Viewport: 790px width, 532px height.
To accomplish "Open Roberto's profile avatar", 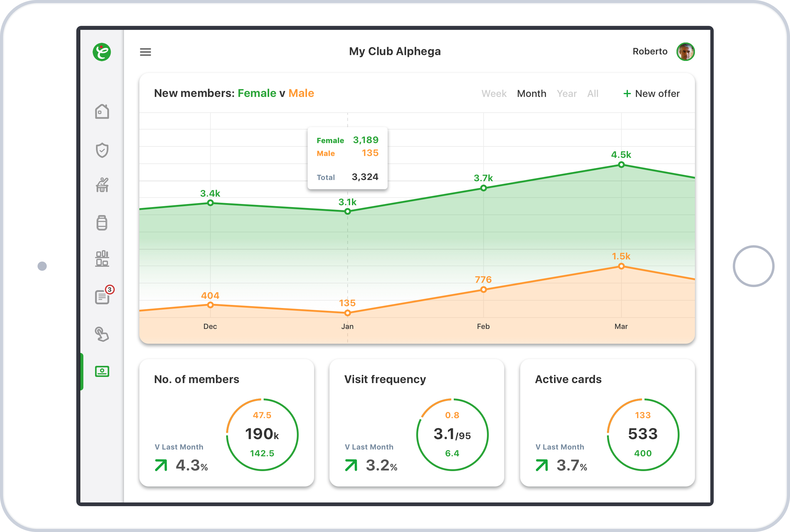I will pyautogui.click(x=685, y=52).
